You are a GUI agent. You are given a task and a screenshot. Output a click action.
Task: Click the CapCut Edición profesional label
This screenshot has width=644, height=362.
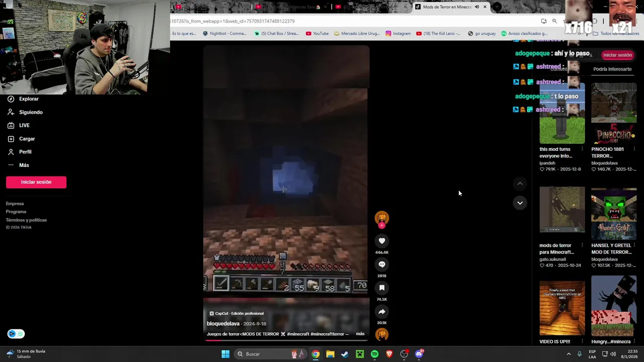point(236,313)
